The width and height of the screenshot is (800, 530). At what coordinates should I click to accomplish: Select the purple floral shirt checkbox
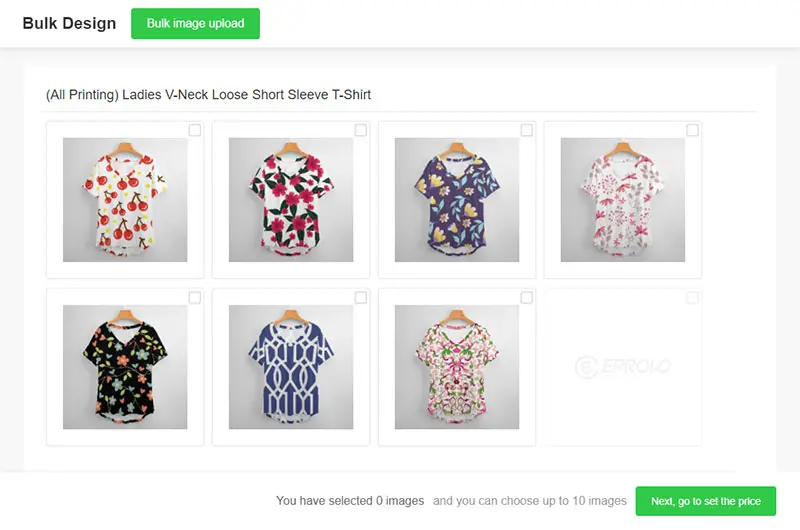527,131
